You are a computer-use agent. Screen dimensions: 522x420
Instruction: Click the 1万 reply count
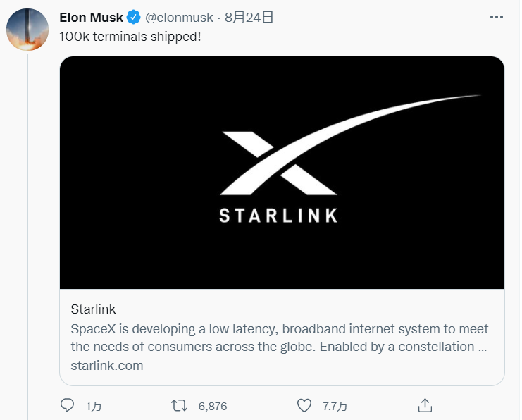[94, 407]
